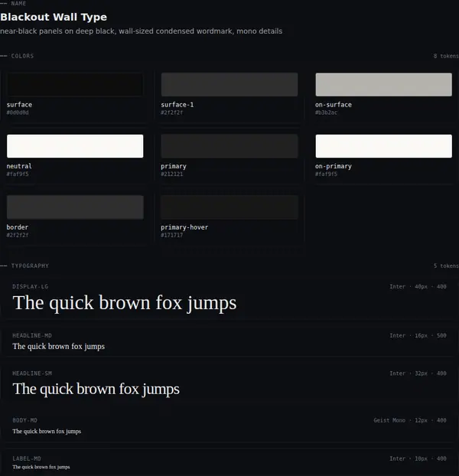Pick the border color swatch
Viewport: 459px width, 476px height.
[75, 207]
